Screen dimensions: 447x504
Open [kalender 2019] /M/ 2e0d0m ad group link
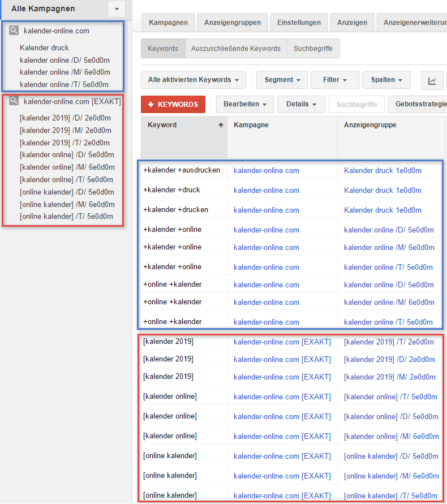[x=390, y=377]
